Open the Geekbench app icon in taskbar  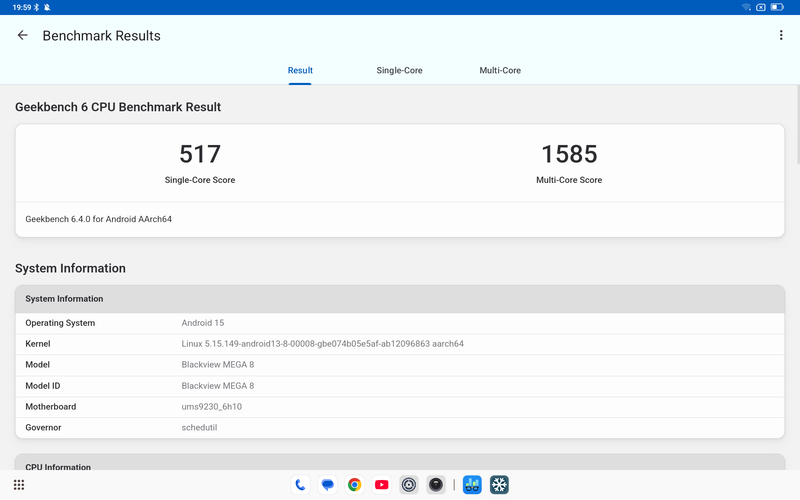coord(472,485)
